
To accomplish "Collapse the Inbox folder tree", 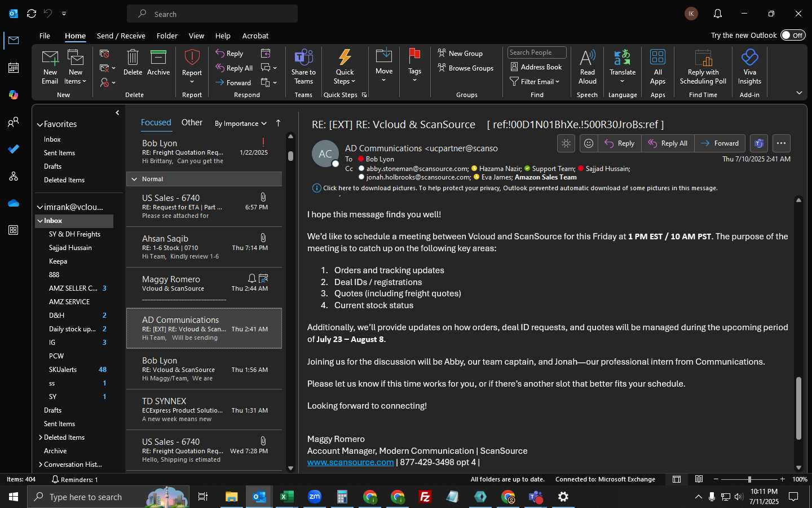I will pyautogui.click(x=40, y=221).
